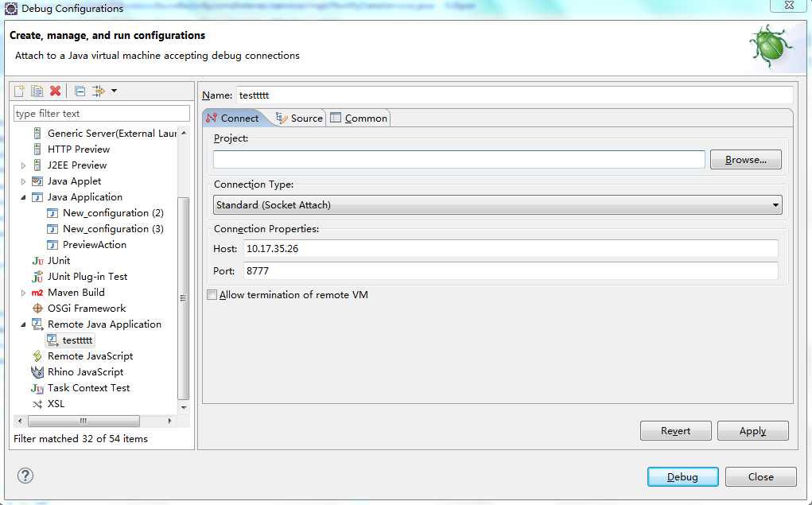Click the New_configuration (3) item icon
Screen dimensions: 812x505
click(x=52, y=229)
